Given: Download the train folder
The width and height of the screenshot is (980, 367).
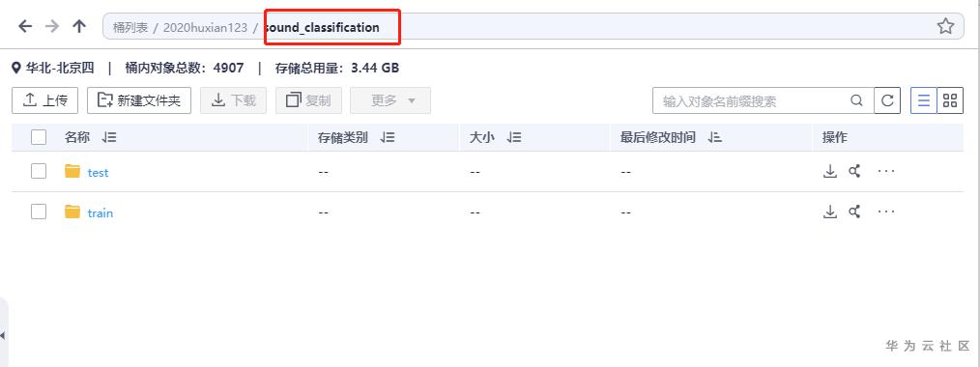Looking at the screenshot, I should (829, 212).
